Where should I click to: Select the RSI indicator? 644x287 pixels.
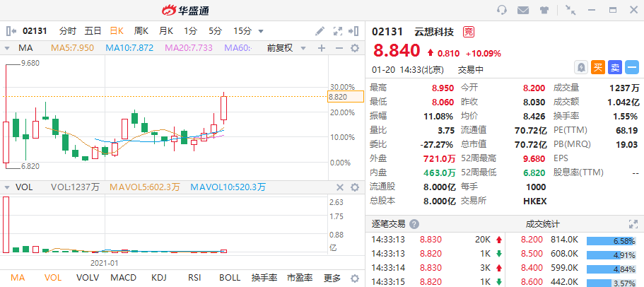pyautogui.click(x=194, y=278)
